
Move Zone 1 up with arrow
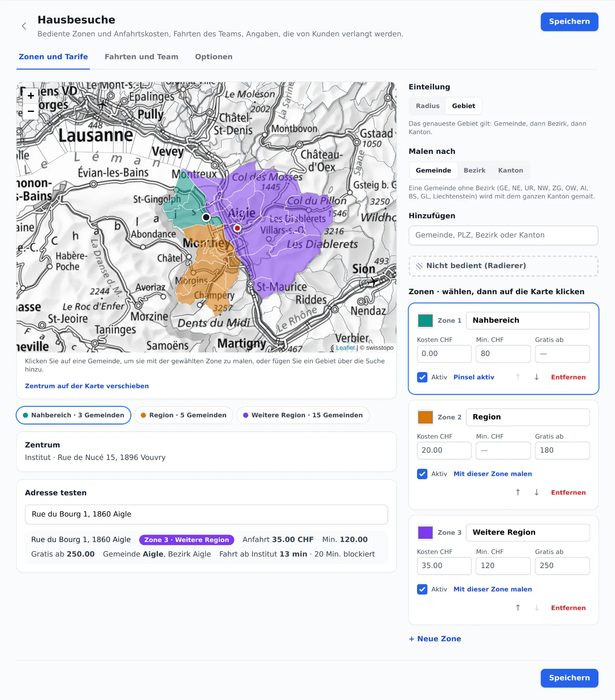tap(518, 377)
